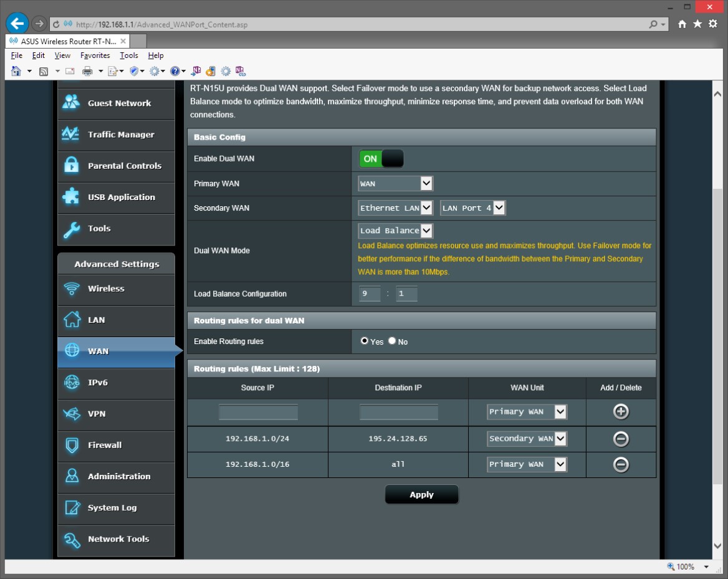Go to Administration settings page
The width and height of the screenshot is (728, 579).
(118, 476)
